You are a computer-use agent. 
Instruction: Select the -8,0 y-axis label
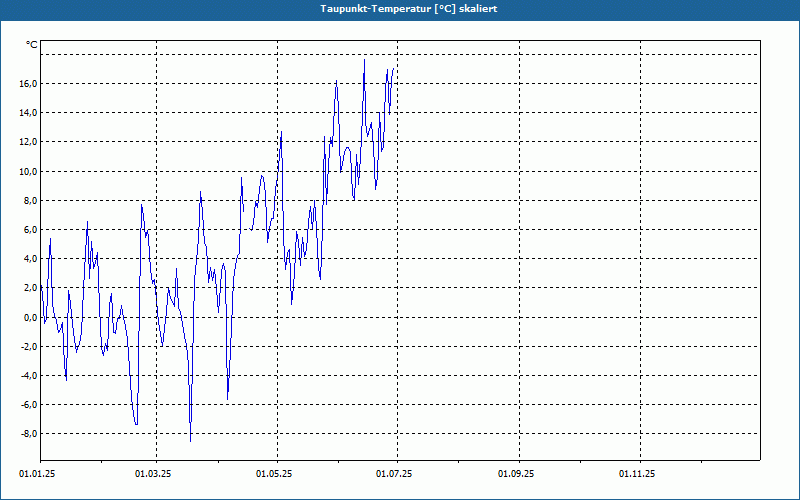click(29, 434)
